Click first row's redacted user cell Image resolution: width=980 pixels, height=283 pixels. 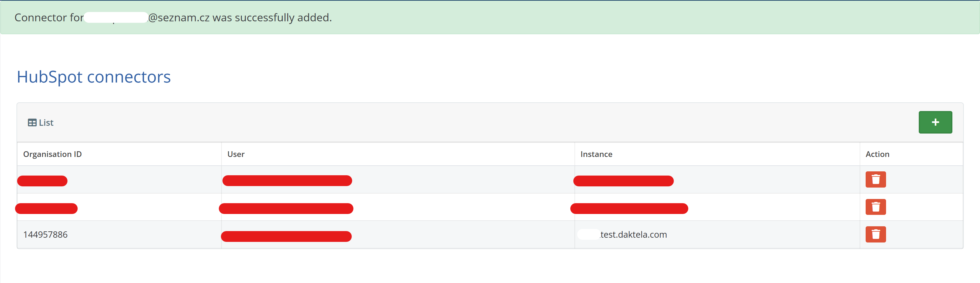click(x=287, y=181)
